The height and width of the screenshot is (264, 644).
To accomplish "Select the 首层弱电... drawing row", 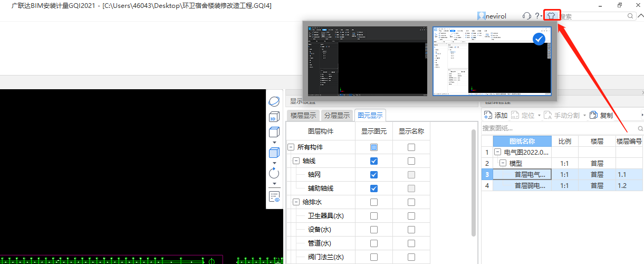I will (x=562, y=186).
